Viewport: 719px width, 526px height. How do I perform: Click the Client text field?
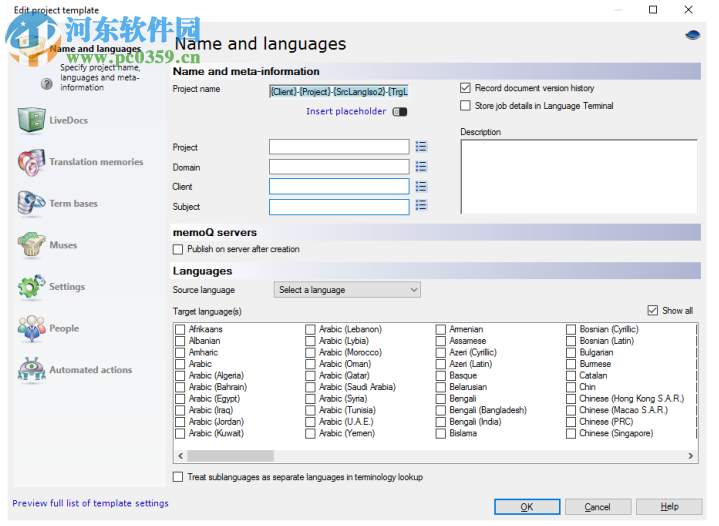[x=339, y=187]
